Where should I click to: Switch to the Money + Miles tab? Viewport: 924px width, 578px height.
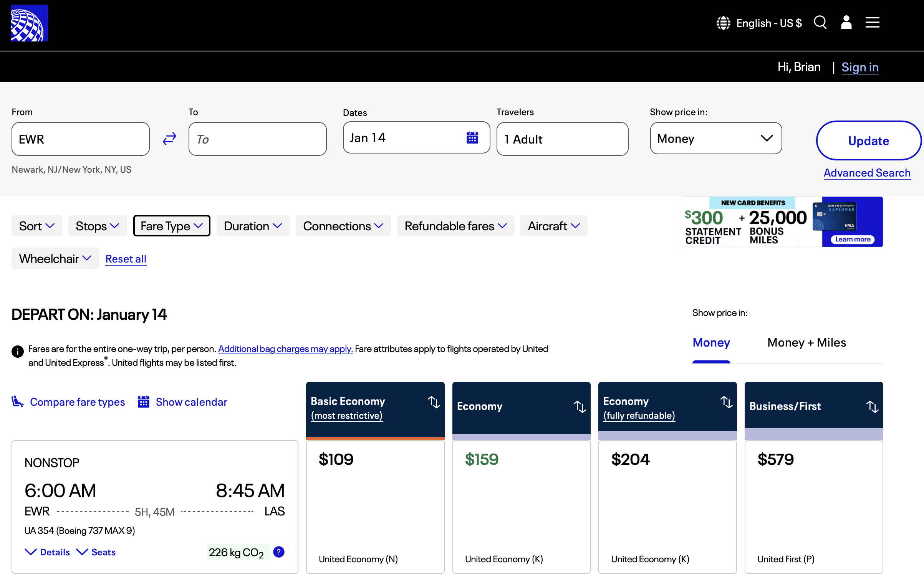806,342
